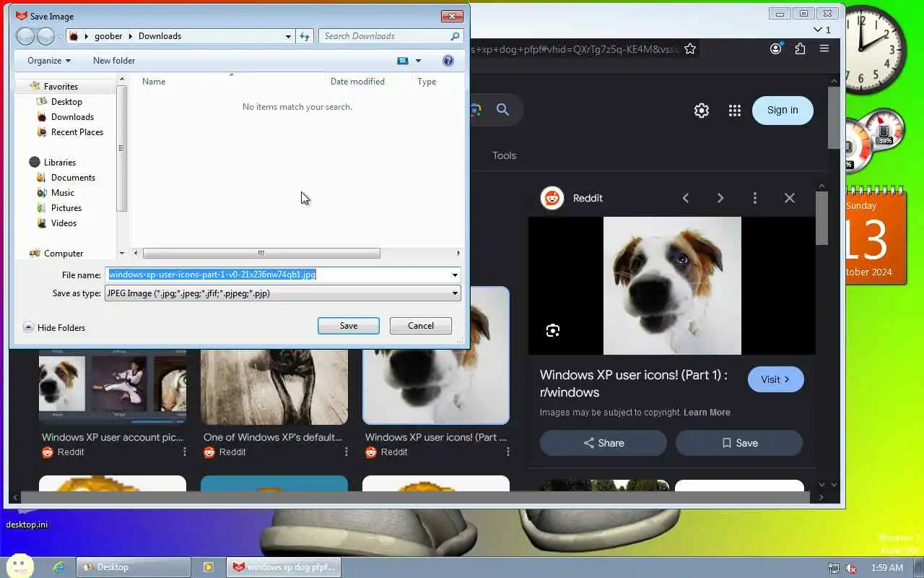Open browser extensions puzzle icon
Image resolution: width=924 pixels, height=578 pixels.
coord(800,49)
